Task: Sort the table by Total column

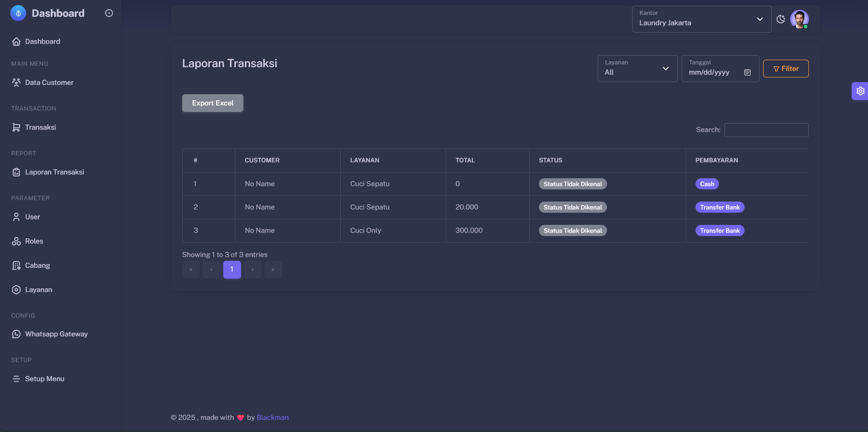Action: point(465,160)
